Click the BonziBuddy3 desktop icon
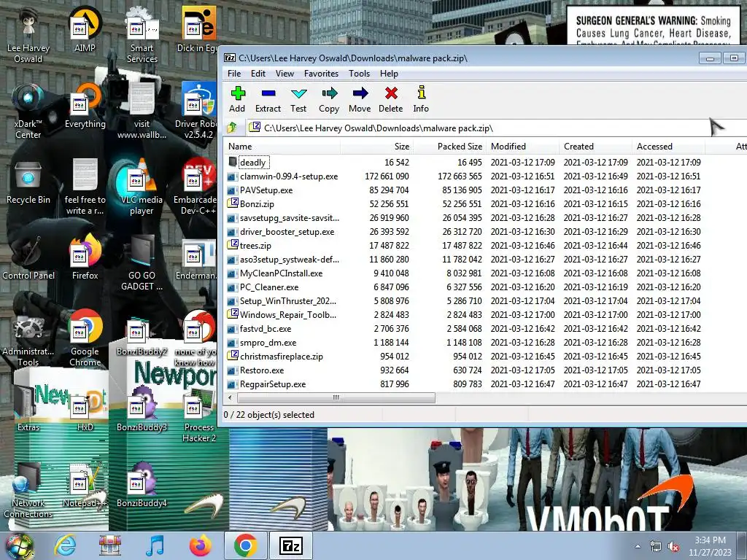Viewport: 747px width, 560px height. (x=142, y=408)
